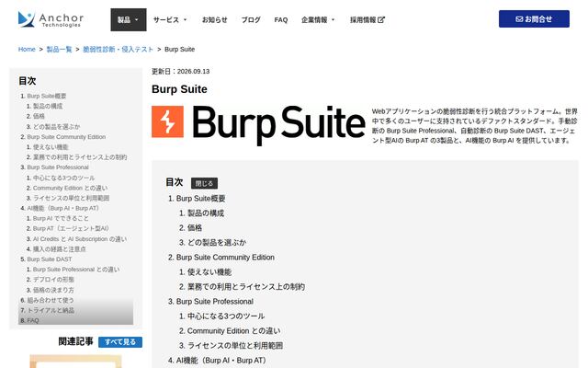Jump to AI機能 section in sidebar

(x=63, y=209)
